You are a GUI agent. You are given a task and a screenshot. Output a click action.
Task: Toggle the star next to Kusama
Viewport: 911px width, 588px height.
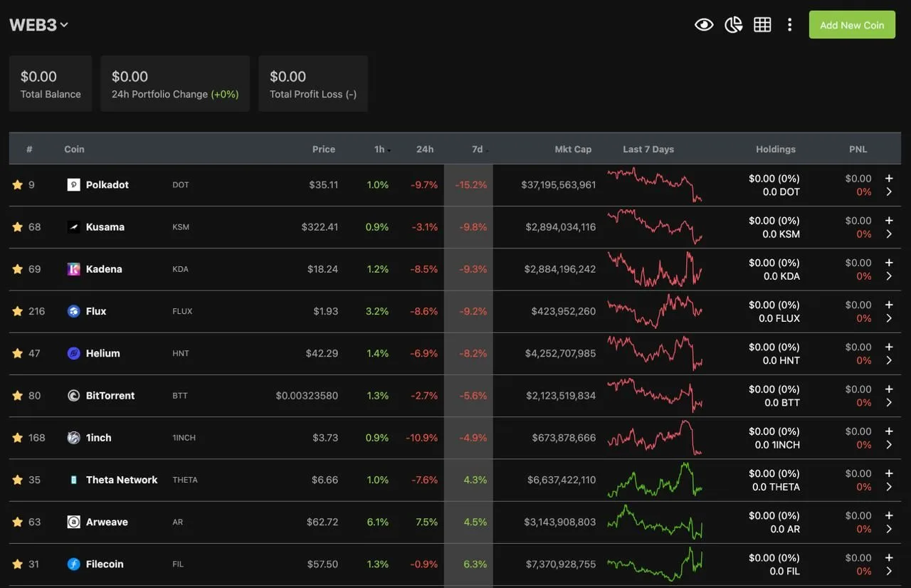18,227
